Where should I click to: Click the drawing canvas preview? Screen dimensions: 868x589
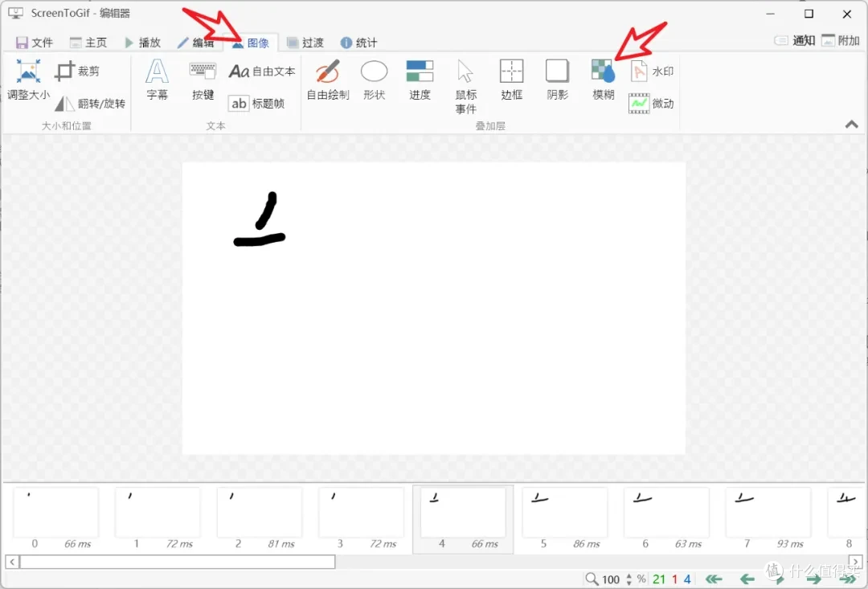point(434,309)
